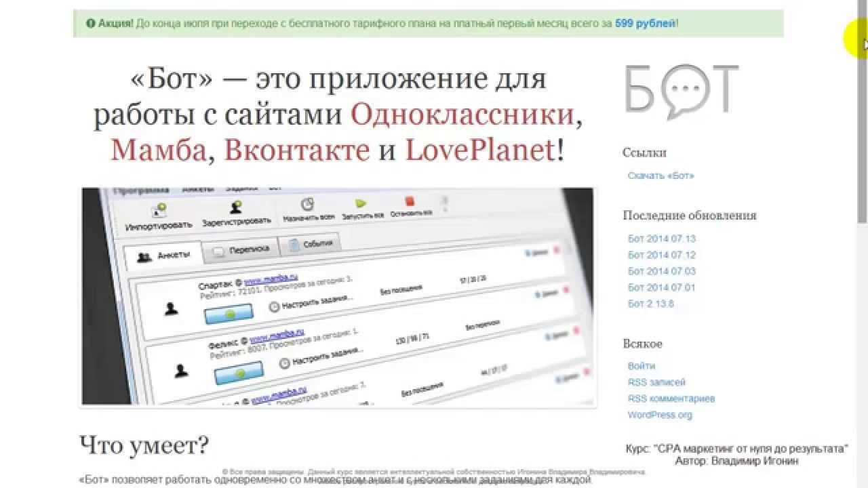868x488 pixels.
Task: Open update Бот 2014.07.12
Action: (x=661, y=255)
